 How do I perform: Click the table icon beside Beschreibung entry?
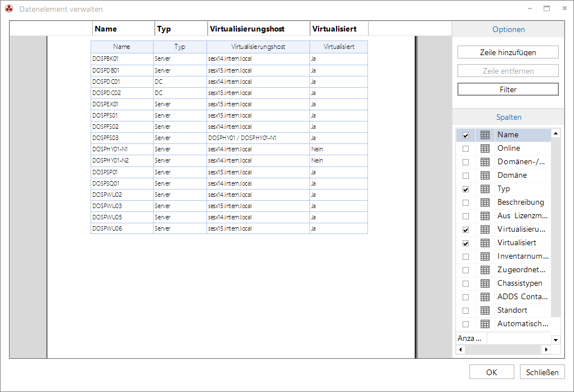coord(485,203)
